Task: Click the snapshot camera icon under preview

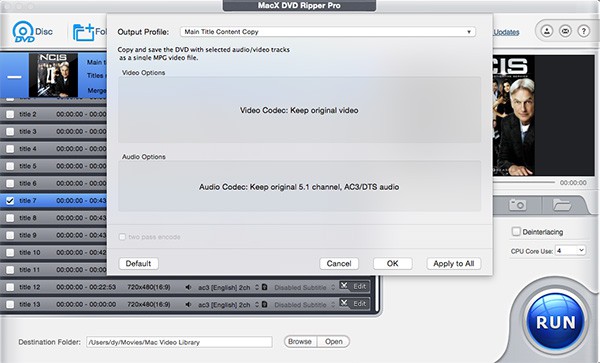Action: click(x=517, y=205)
